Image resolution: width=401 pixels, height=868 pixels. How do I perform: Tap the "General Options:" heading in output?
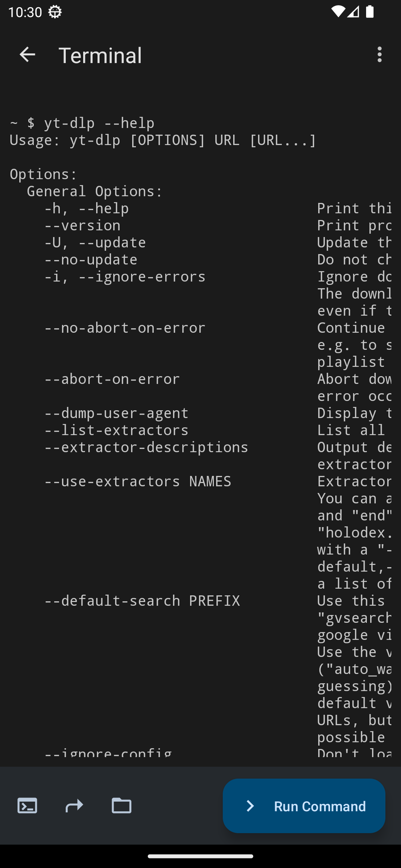(x=95, y=191)
